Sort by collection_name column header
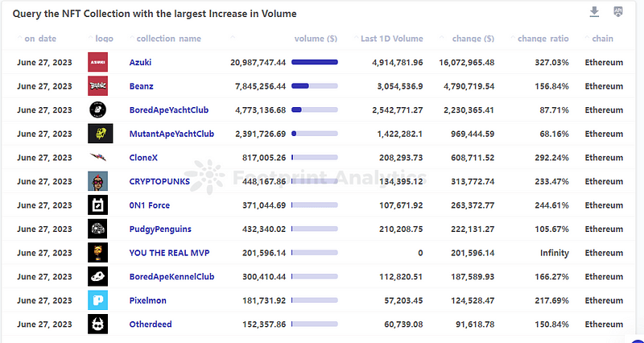The width and height of the screenshot is (644, 343). click(x=169, y=39)
